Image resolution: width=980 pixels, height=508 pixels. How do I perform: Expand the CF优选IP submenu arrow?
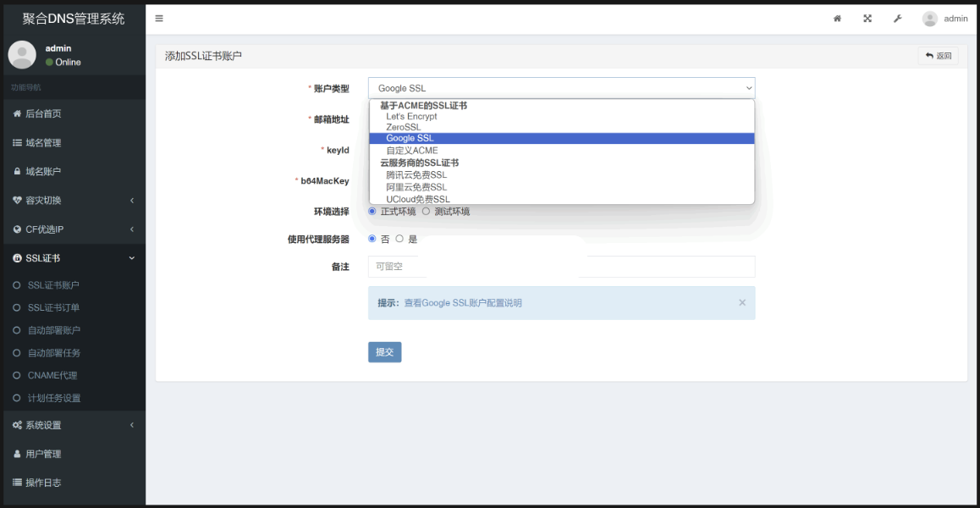click(132, 229)
